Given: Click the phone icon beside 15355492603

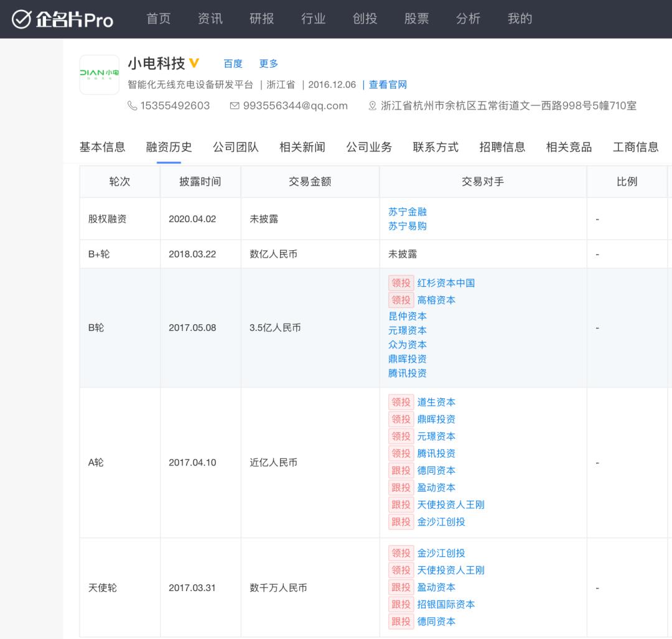Looking at the screenshot, I should [133, 105].
